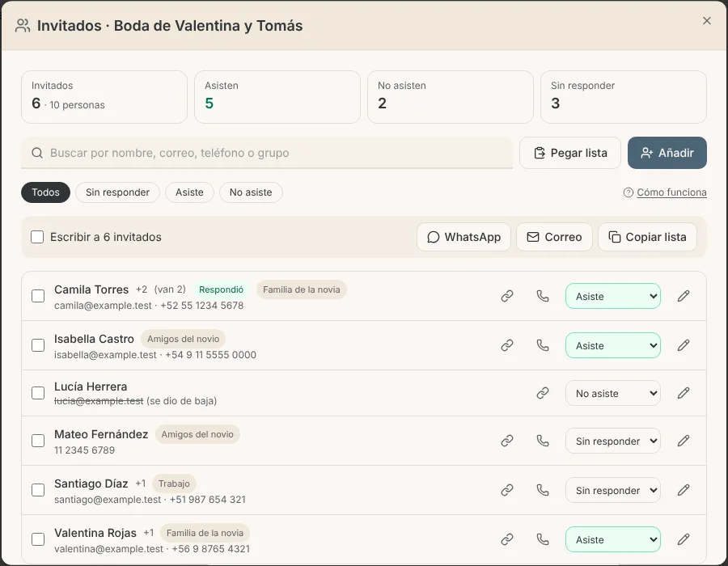Viewport: 728px width, 566px height.
Task: Select the 'Todos' filter
Action: [x=45, y=192]
